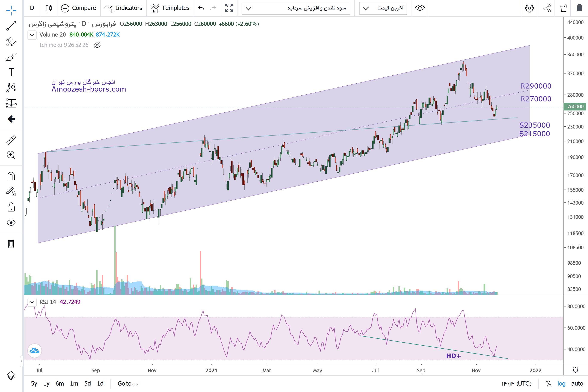Open the Indicators menu
588x392 pixels.
123,8
